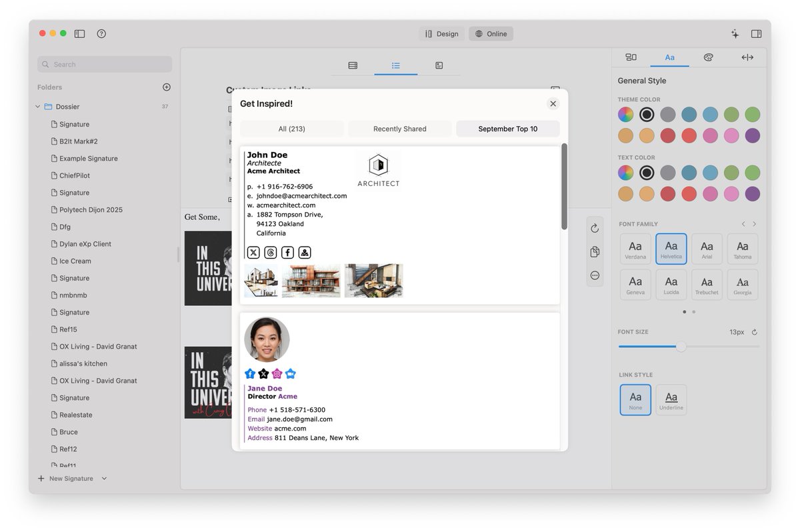
Task: Click the blue video camera star icon
Action: 290,374
